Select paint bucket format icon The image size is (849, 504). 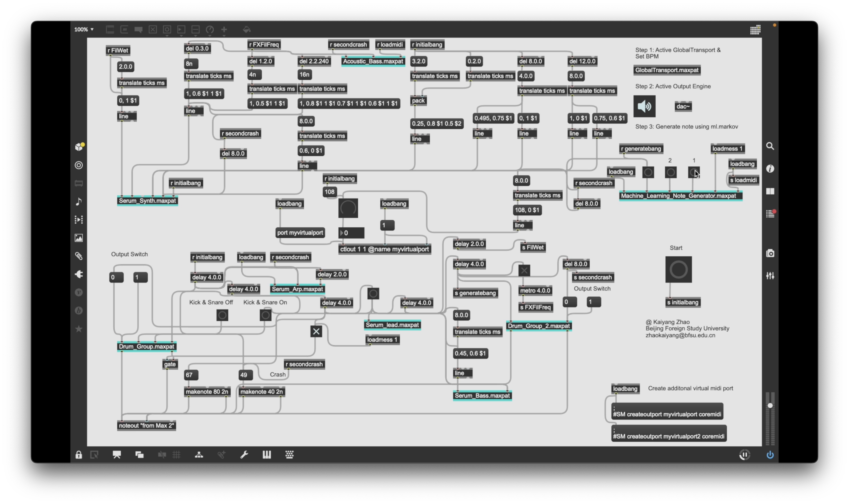pos(247,30)
